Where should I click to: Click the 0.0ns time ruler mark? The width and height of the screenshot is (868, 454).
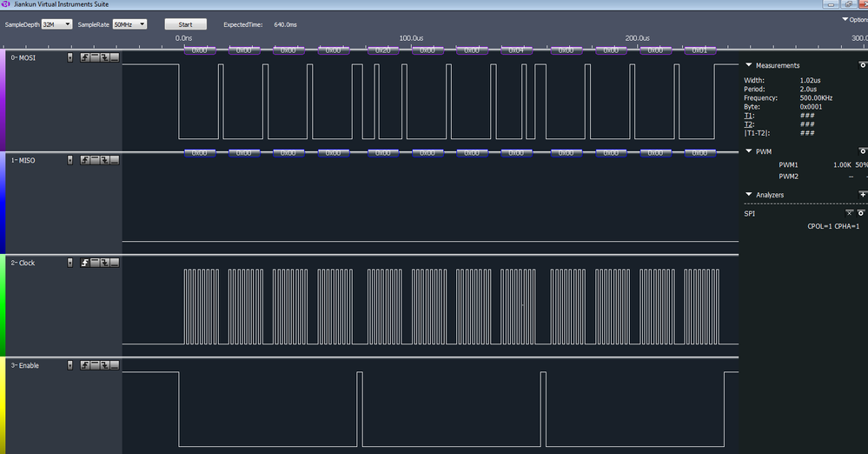click(x=184, y=38)
